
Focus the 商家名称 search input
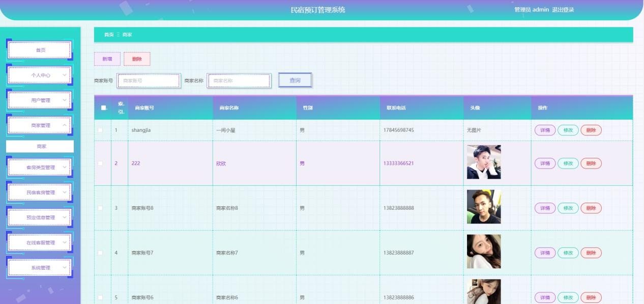pos(239,80)
